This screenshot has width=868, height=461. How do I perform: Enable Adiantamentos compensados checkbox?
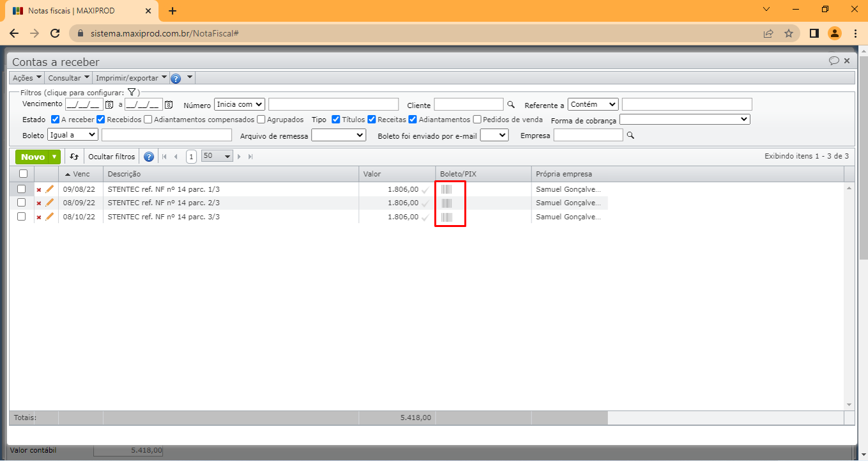(148, 120)
